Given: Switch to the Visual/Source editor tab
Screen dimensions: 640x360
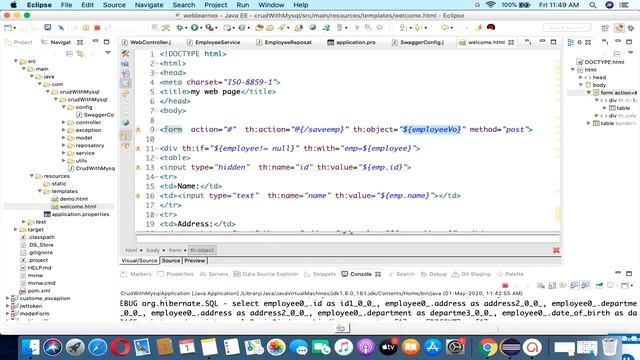Looking at the screenshot, I should pos(139,260).
